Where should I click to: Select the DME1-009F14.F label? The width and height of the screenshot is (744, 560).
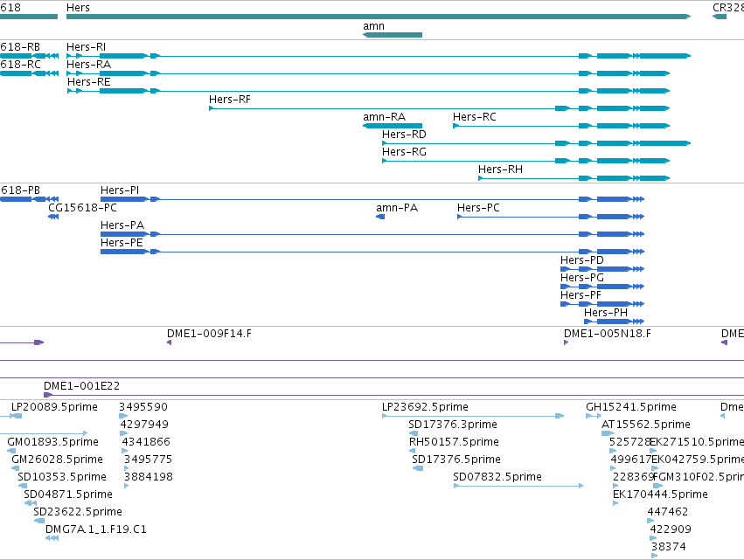pos(209,334)
